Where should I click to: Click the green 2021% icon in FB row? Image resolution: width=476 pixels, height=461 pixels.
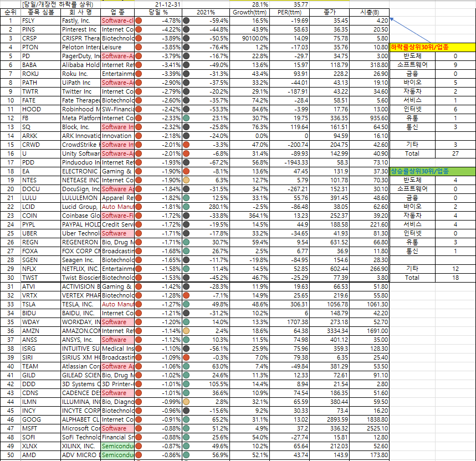186,118
